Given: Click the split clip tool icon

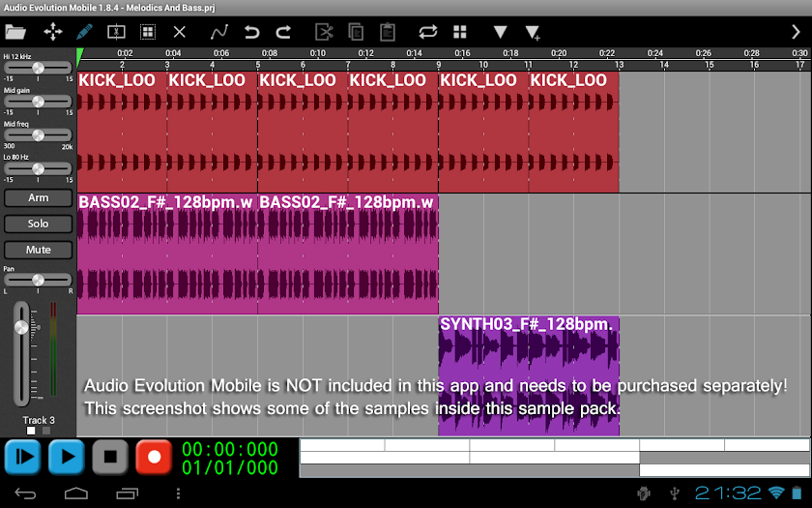Looking at the screenshot, I should pyautogui.click(x=116, y=32).
